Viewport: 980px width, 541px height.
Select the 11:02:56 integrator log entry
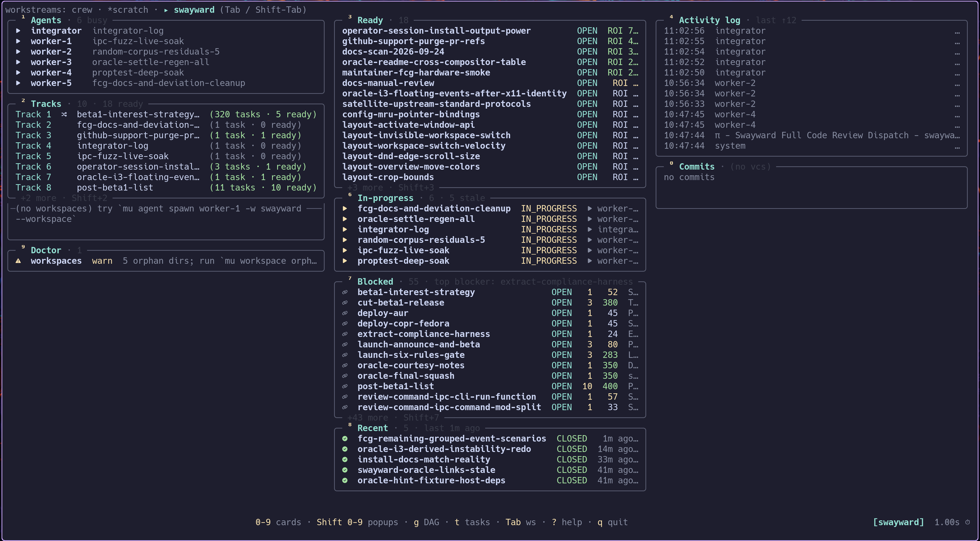click(x=812, y=31)
